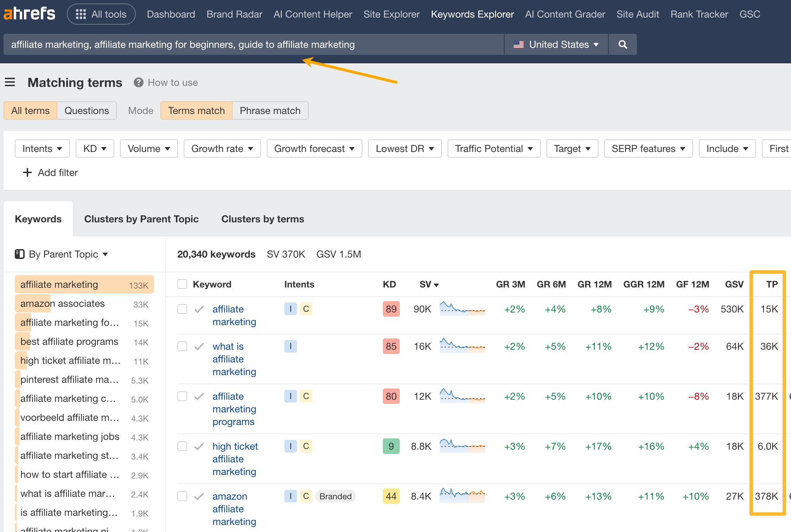Open Site Explorer from the top menu
Viewport: 791px width, 532px height.
[x=391, y=14]
